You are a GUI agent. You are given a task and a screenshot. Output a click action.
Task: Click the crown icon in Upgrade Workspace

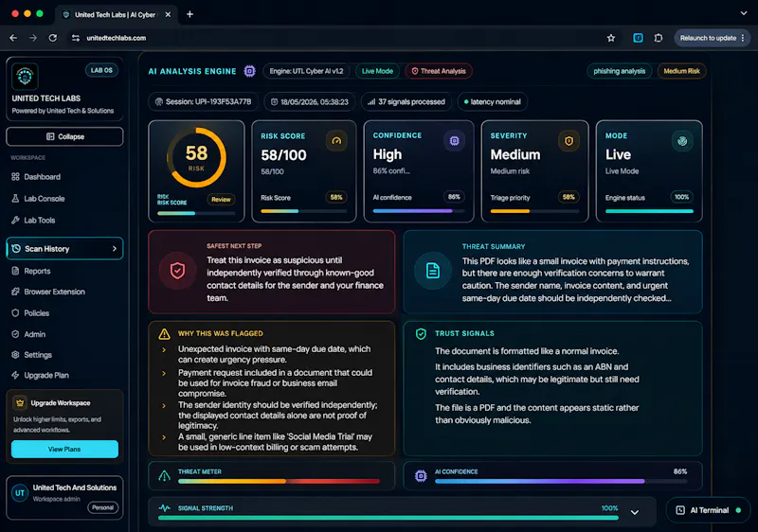20,402
